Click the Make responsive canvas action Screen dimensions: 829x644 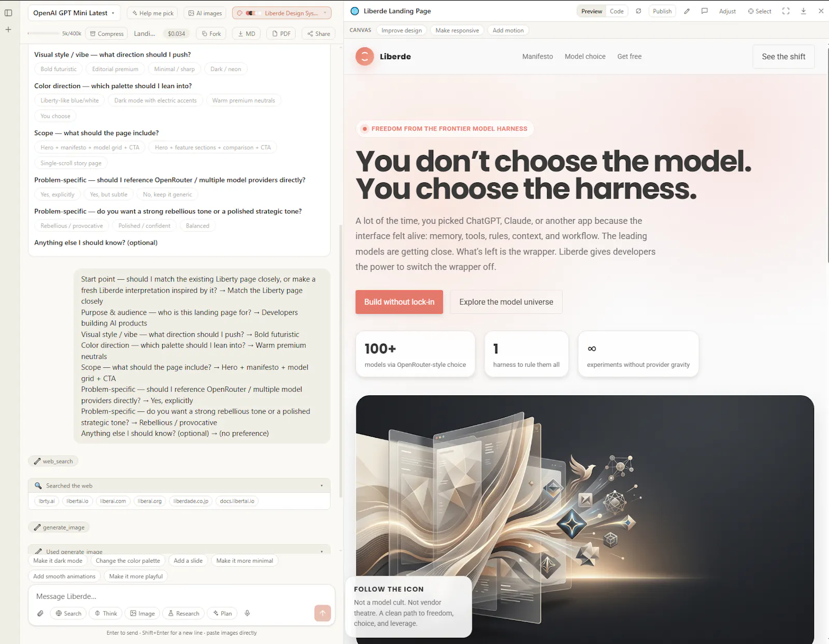pos(457,31)
